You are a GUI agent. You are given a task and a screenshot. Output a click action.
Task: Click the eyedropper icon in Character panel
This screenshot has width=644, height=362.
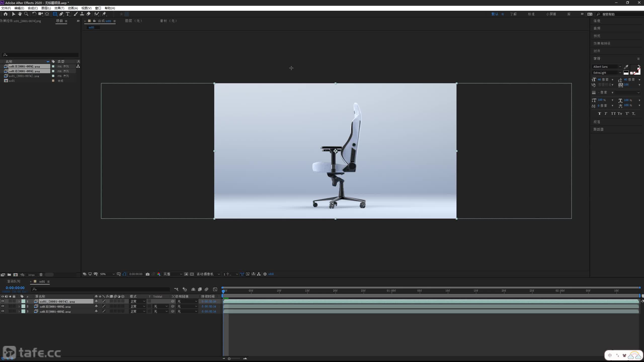click(626, 67)
